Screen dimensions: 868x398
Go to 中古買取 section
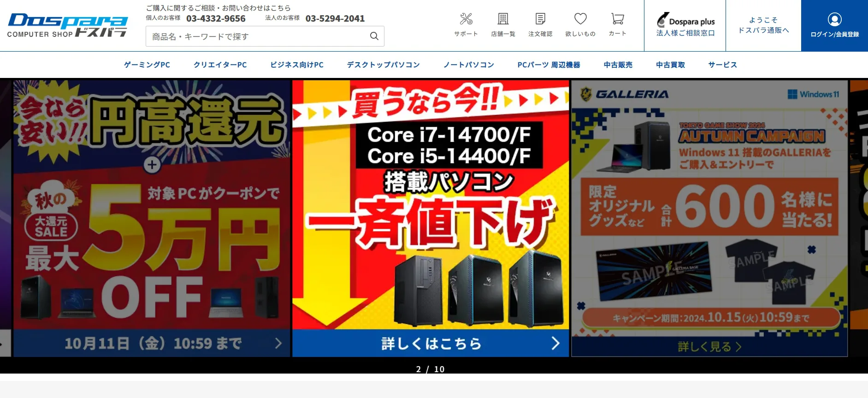(670, 65)
